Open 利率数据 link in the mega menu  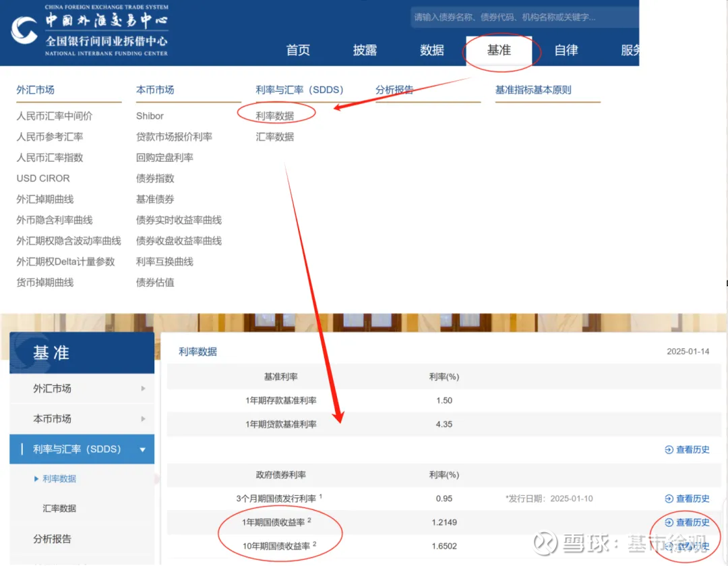[x=275, y=116]
